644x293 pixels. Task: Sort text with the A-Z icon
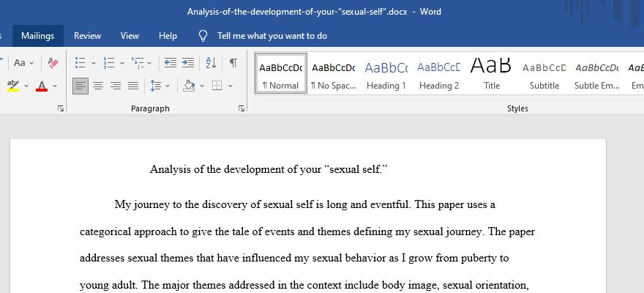click(211, 63)
